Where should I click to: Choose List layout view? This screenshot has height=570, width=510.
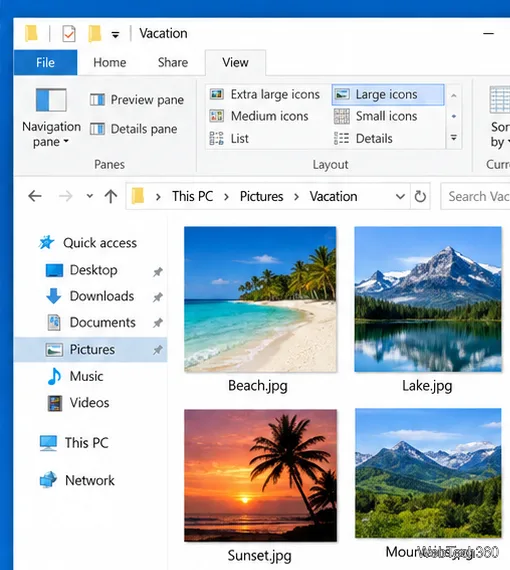[229, 139]
